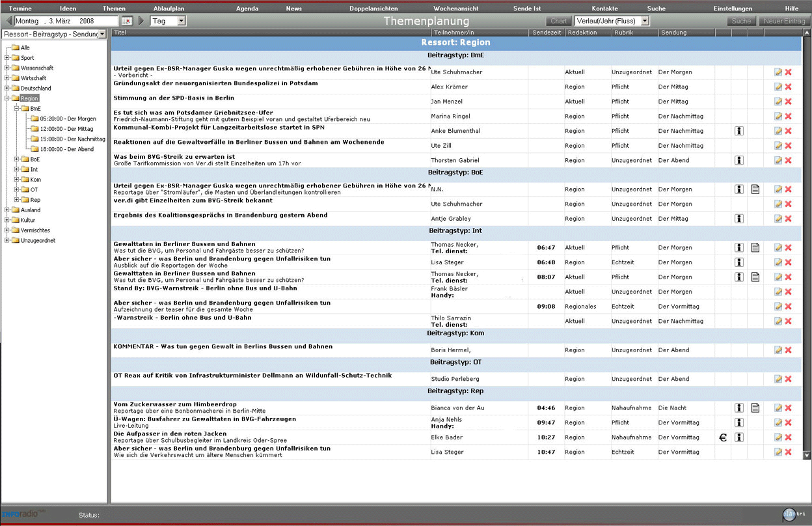The image size is (812, 526).
Task: Expand the Sport folder in tree
Action: 7,58
